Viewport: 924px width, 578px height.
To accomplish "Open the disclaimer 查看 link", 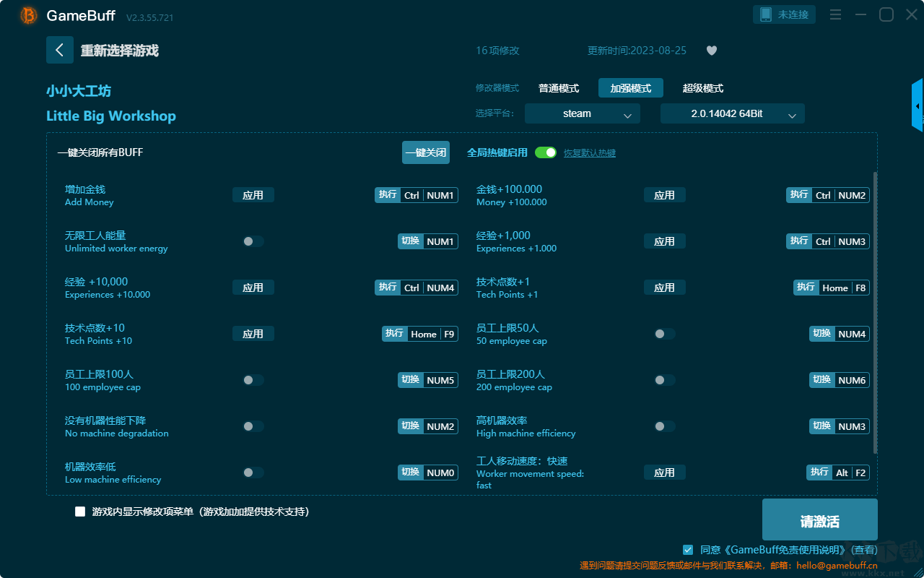I will point(864,550).
